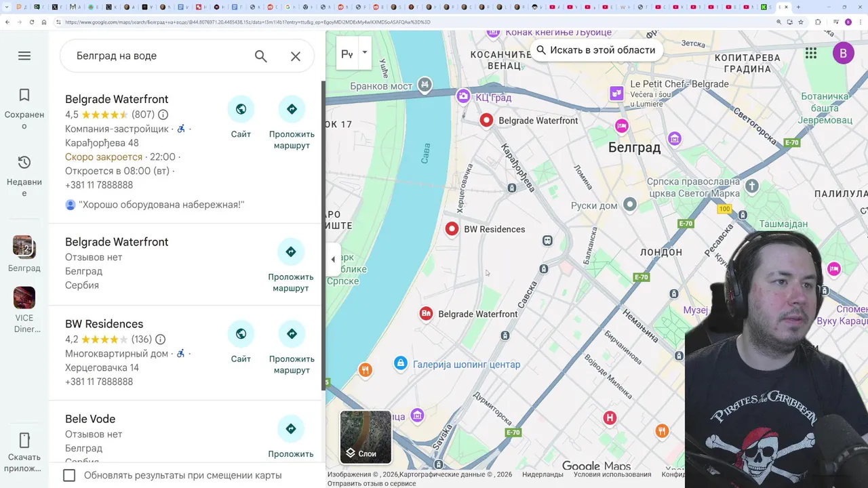Click 'Отправить отзыв о сервисе' link
This screenshot has width=868, height=488.
pyautogui.click(x=372, y=483)
